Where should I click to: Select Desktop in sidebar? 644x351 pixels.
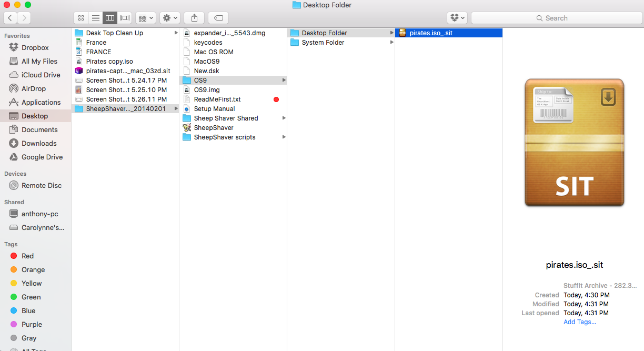click(35, 116)
